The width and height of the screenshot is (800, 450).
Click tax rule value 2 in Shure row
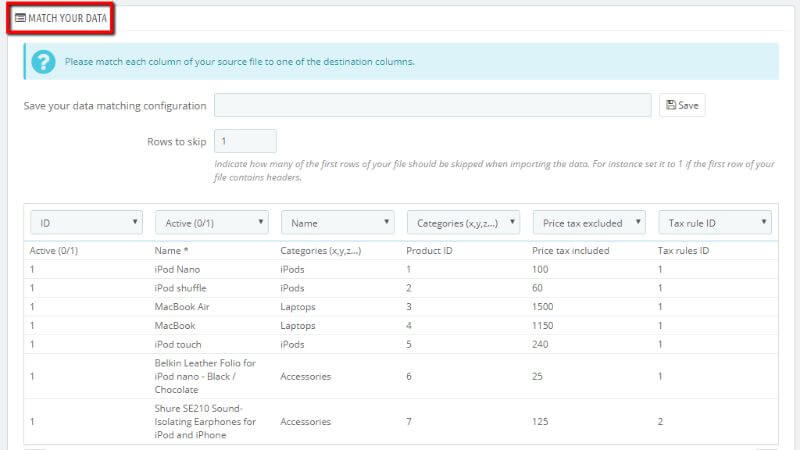tap(660, 421)
